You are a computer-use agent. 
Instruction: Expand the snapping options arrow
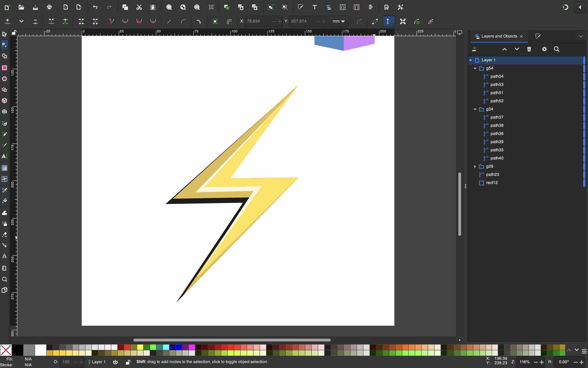(x=580, y=7)
